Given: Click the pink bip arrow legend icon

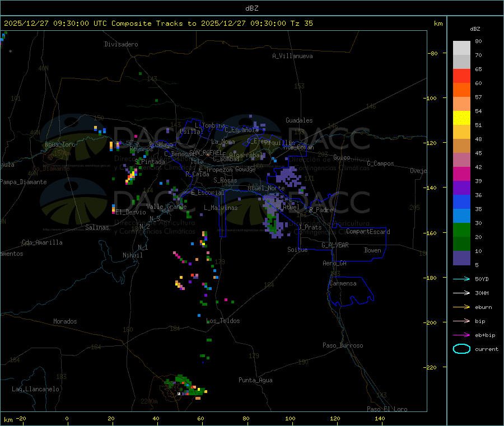Looking at the screenshot, I should coord(461,321).
